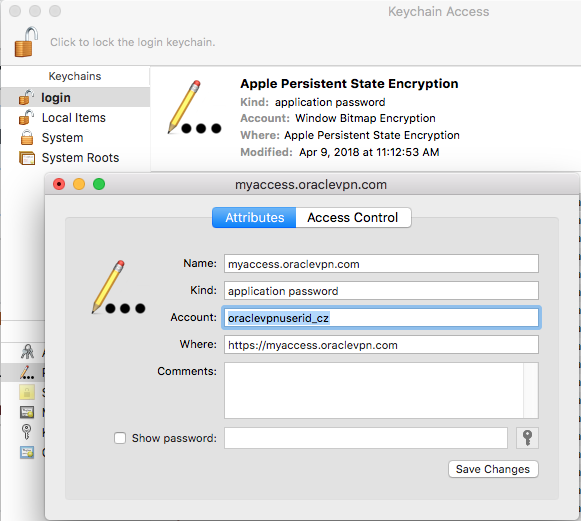The height and width of the screenshot is (521, 581).
Task: Click the 'Apple Persistent State Encryption' title
Action: (x=349, y=84)
